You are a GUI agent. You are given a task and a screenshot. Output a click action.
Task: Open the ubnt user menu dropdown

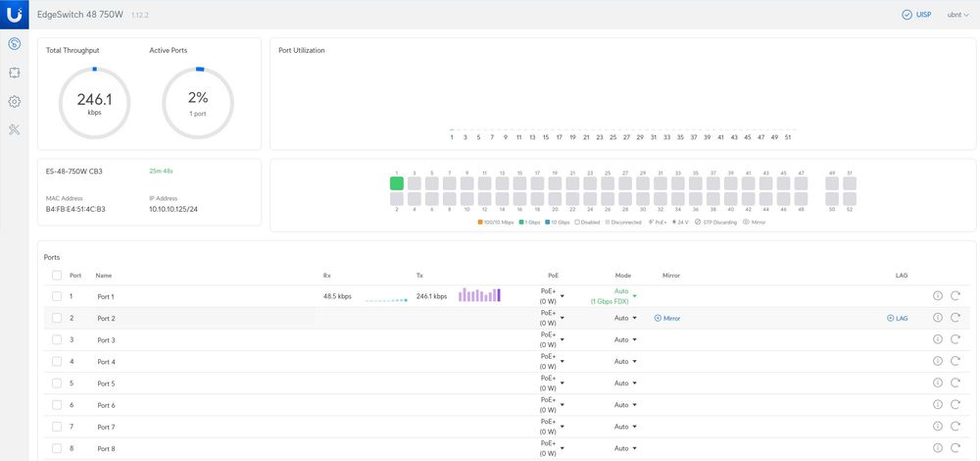click(958, 15)
